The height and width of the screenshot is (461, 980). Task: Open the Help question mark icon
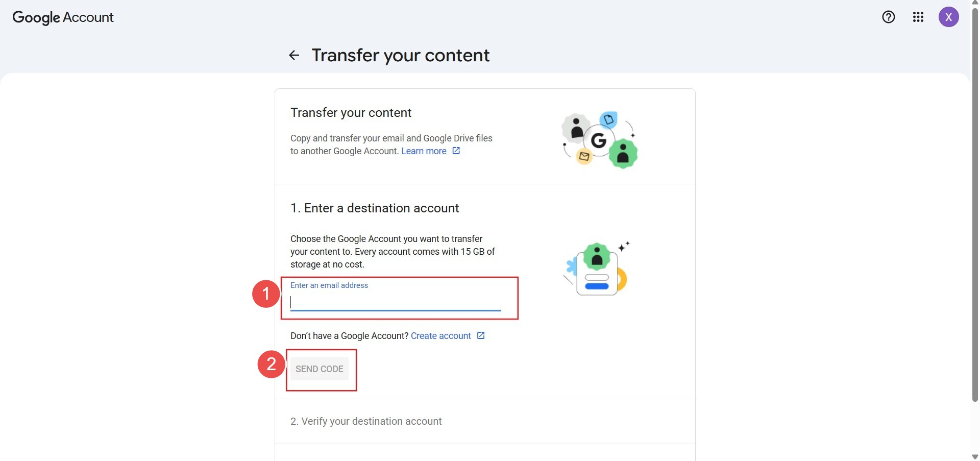point(889,17)
